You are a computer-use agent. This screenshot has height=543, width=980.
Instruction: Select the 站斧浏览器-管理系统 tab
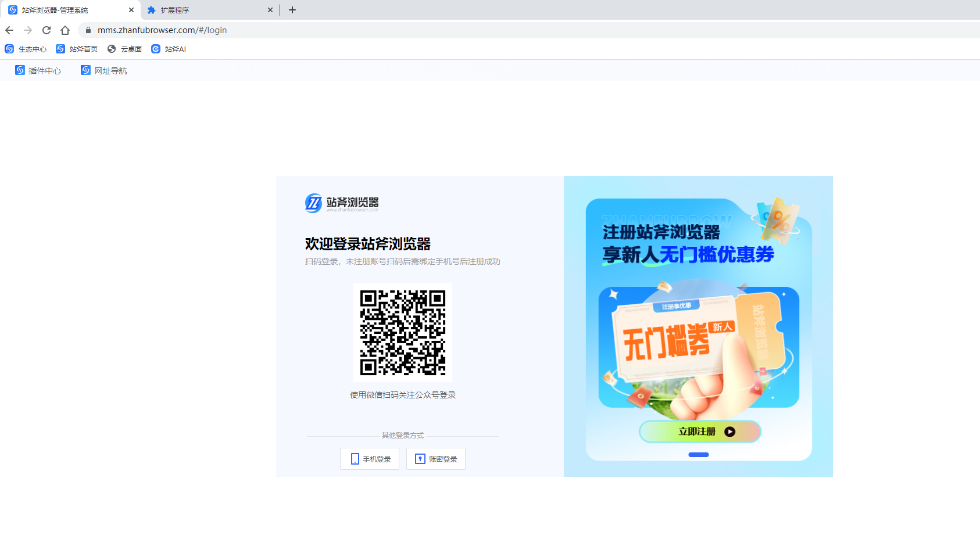pyautogui.click(x=70, y=10)
